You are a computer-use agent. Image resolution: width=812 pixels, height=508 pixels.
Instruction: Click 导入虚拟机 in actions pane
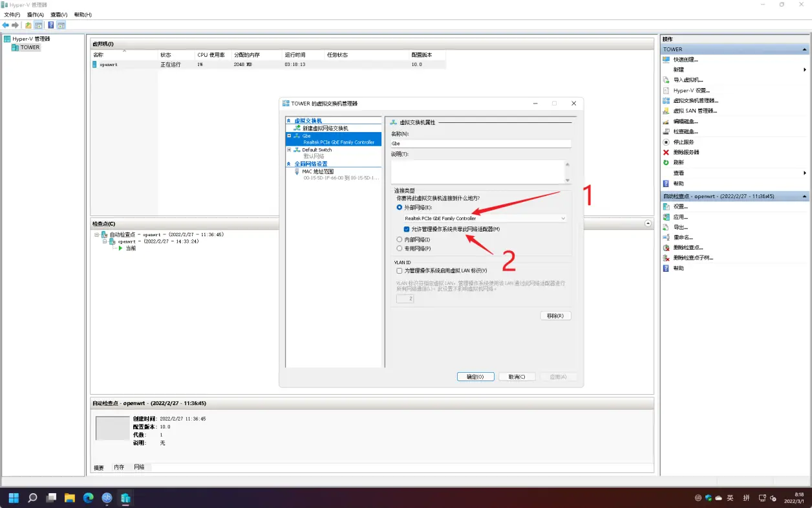coord(687,80)
